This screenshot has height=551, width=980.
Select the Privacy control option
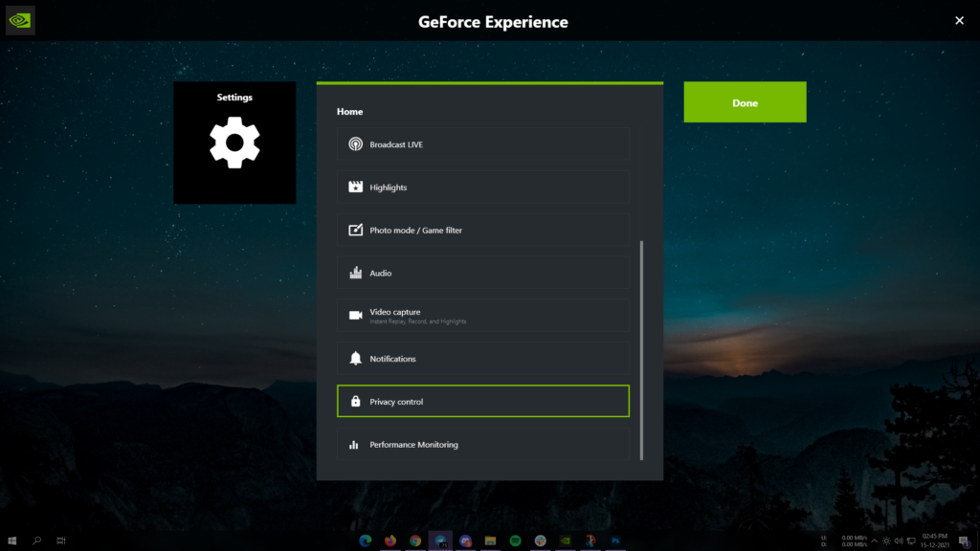tap(482, 401)
